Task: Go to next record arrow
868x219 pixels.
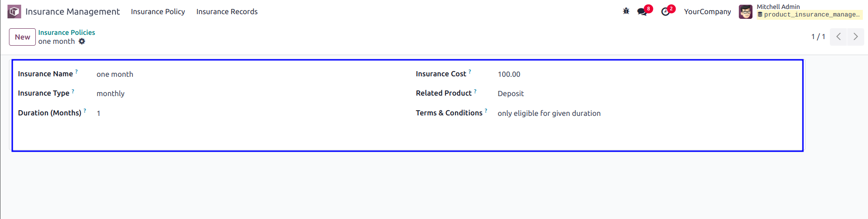Action: [855, 37]
